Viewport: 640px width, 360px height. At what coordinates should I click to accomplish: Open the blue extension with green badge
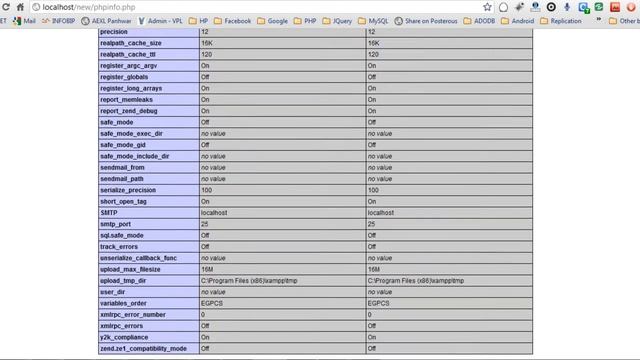click(583, 7)
